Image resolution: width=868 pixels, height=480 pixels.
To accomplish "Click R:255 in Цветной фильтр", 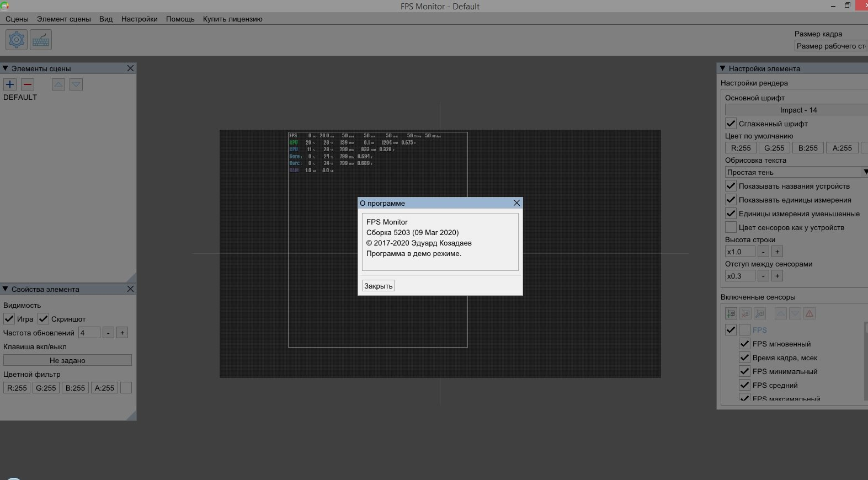I will point(17,388).
